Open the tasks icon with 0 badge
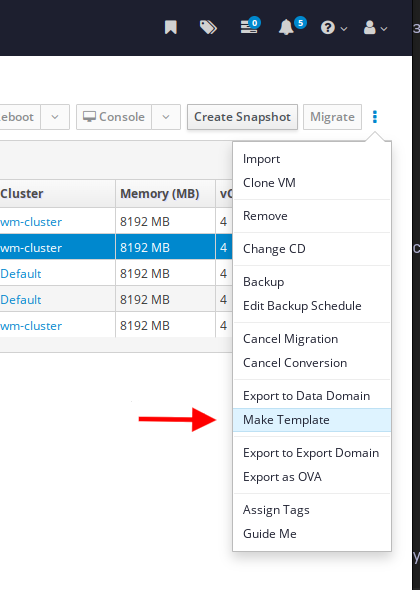This screenshot has width=420, height=590. (250, 26)
